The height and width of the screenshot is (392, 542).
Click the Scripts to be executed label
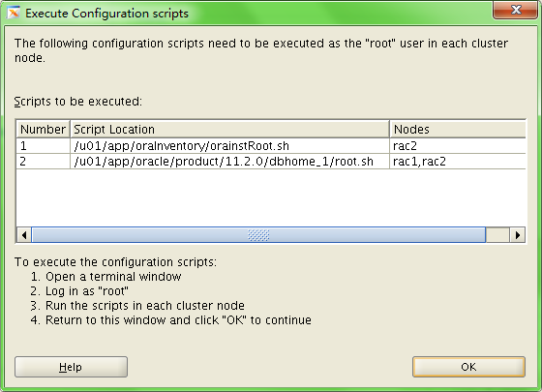[x=78, y=102]
